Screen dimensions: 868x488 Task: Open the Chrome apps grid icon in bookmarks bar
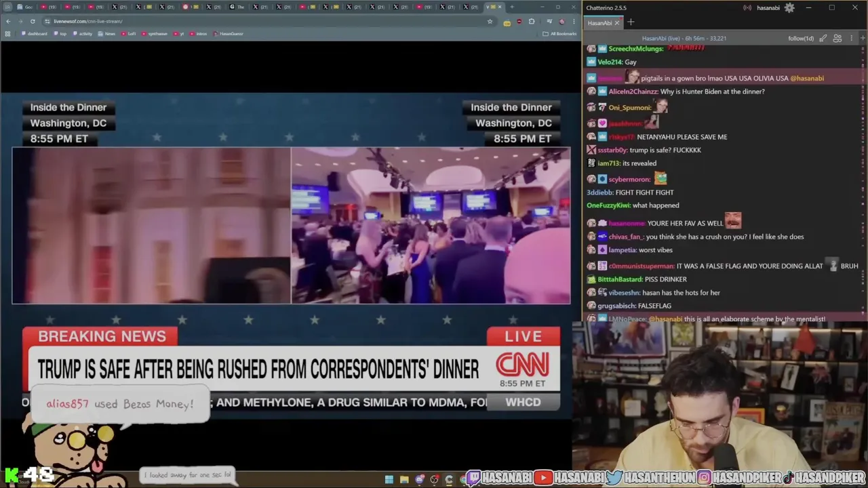click(x=8, y=33)
